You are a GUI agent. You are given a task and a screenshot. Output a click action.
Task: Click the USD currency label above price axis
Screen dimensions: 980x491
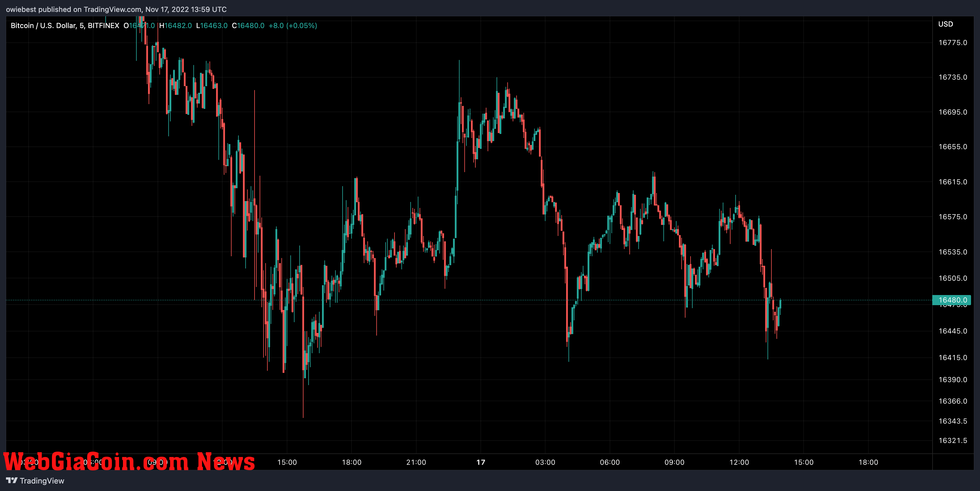coord(945,24)
